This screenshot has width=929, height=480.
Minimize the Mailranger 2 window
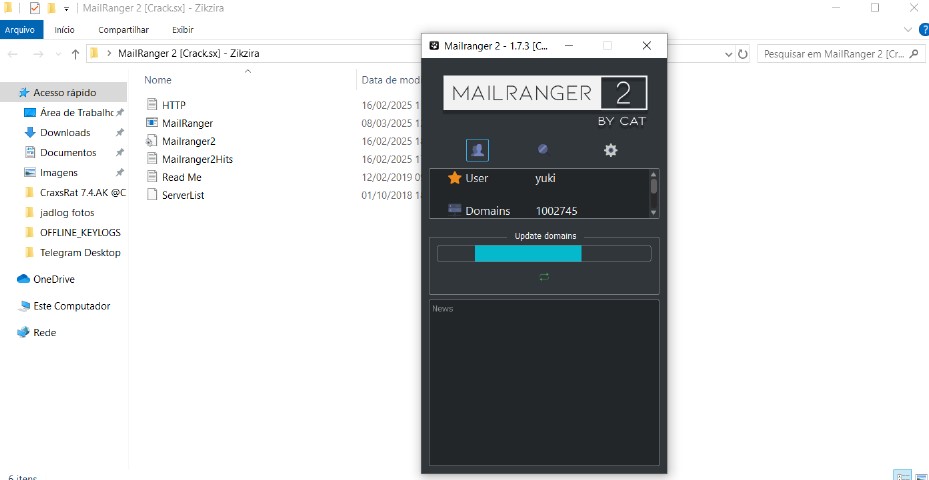tap(568, 46)
